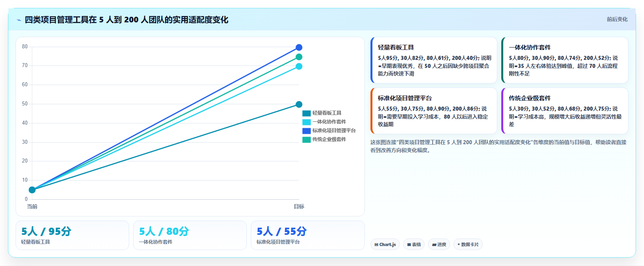Viewport: 644px width, 266px height.
Task: Click the starting data point at 当前
Action: coord(32,190)
